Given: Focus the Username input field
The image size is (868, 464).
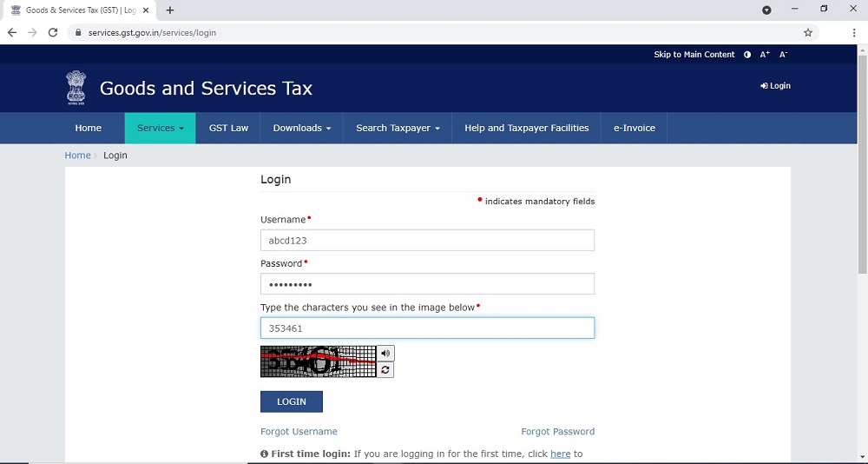Looking at the screenshot, I should [427, 241].
